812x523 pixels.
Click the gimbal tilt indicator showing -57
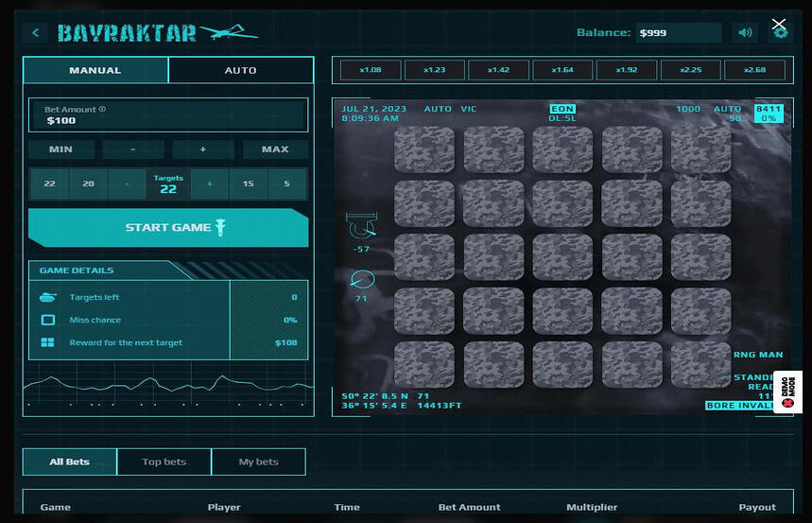click(x=361, y=233)
